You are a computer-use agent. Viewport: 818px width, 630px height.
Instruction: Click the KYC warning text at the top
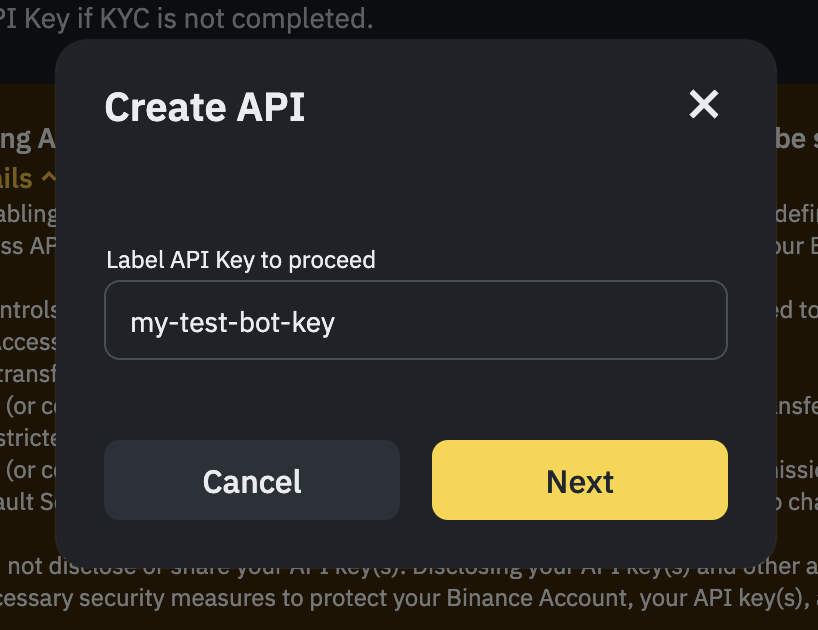[185, 17]
